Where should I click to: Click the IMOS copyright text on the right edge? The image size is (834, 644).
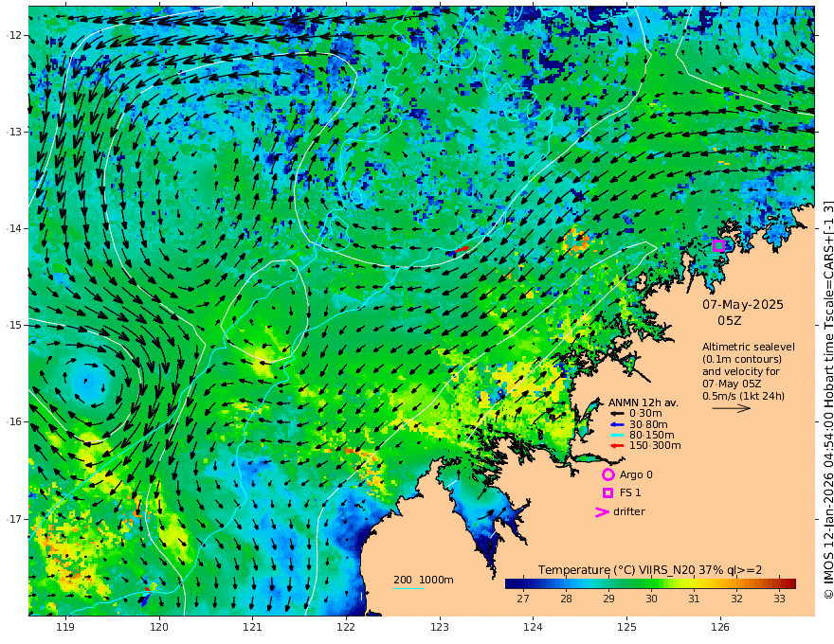[x=827, y=400]
